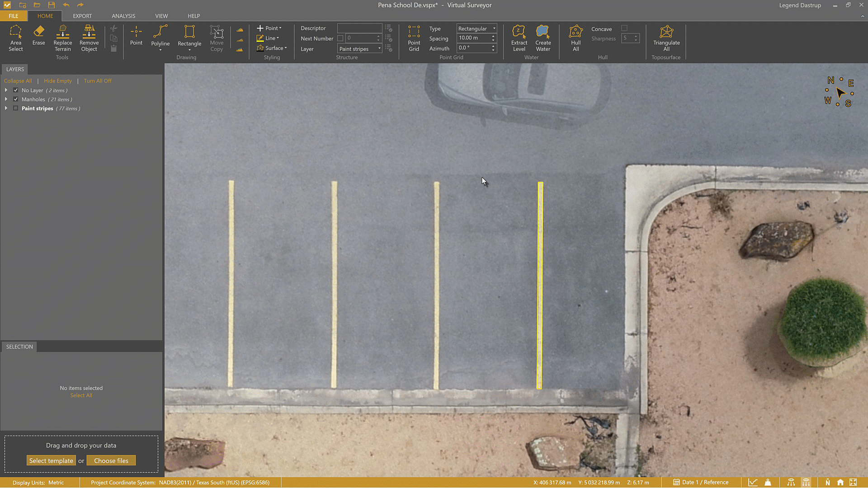This screenshot has width=868, height=488.
Task: Expand the Manholes layer tree item
Action: 6,99
